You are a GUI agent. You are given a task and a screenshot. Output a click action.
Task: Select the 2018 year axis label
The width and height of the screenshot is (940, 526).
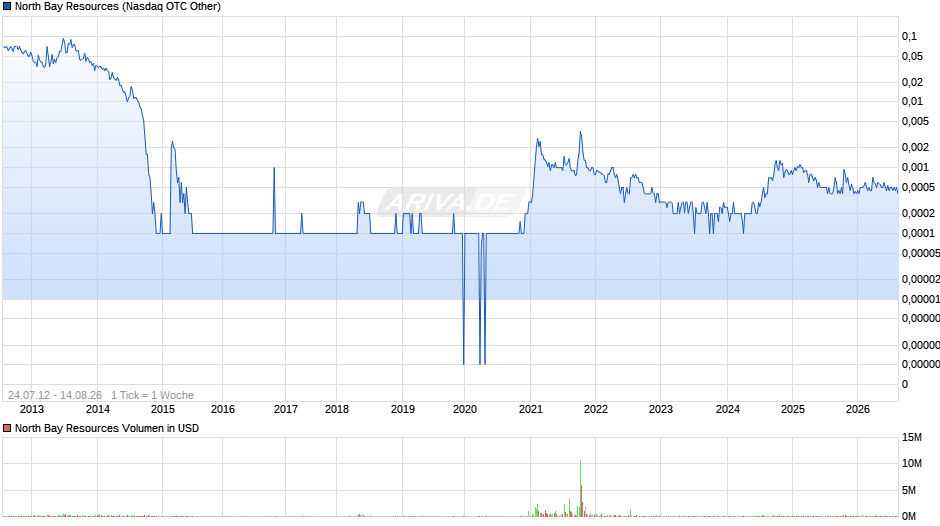(x=336, y=409)
